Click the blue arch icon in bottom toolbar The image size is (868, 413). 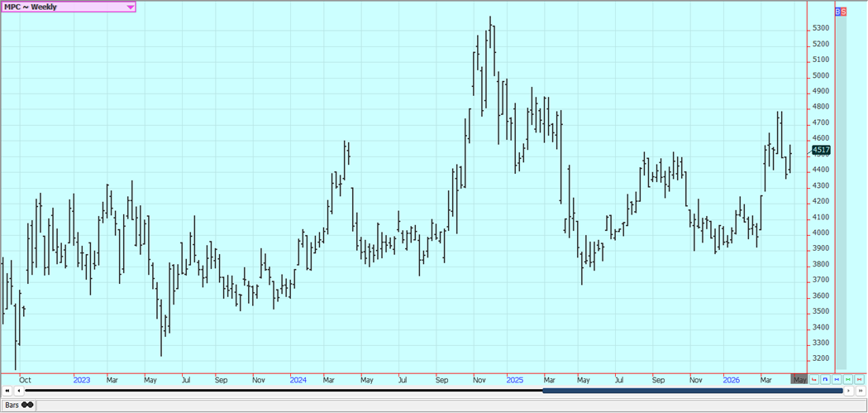tap(826, 380)
